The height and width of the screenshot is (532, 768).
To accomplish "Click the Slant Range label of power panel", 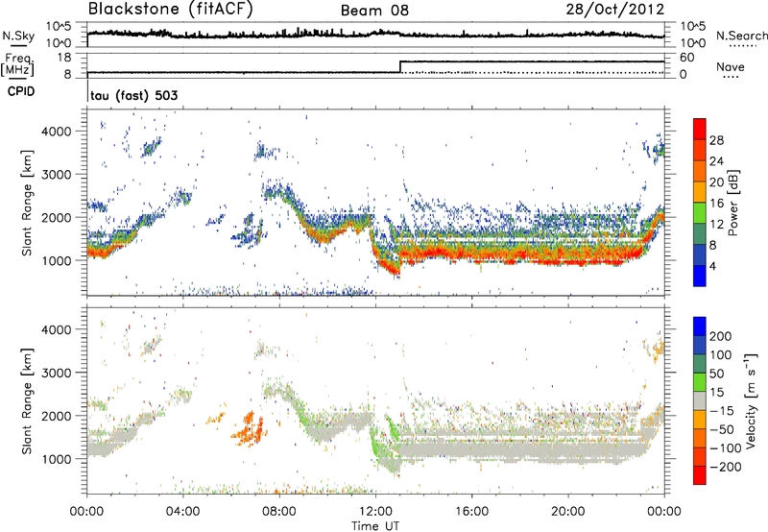I will pos(27,203).
